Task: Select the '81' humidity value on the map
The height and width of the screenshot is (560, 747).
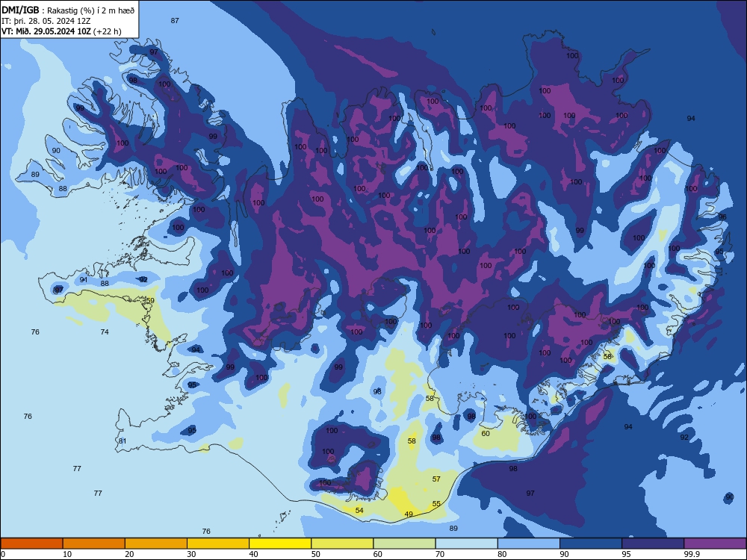Action: tap(123, 441)
